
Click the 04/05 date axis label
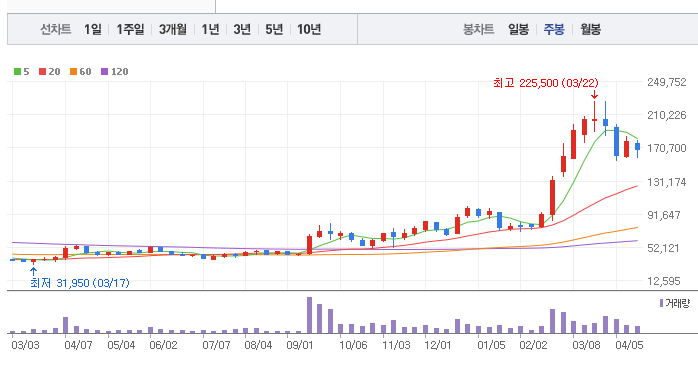coord(629,345)
